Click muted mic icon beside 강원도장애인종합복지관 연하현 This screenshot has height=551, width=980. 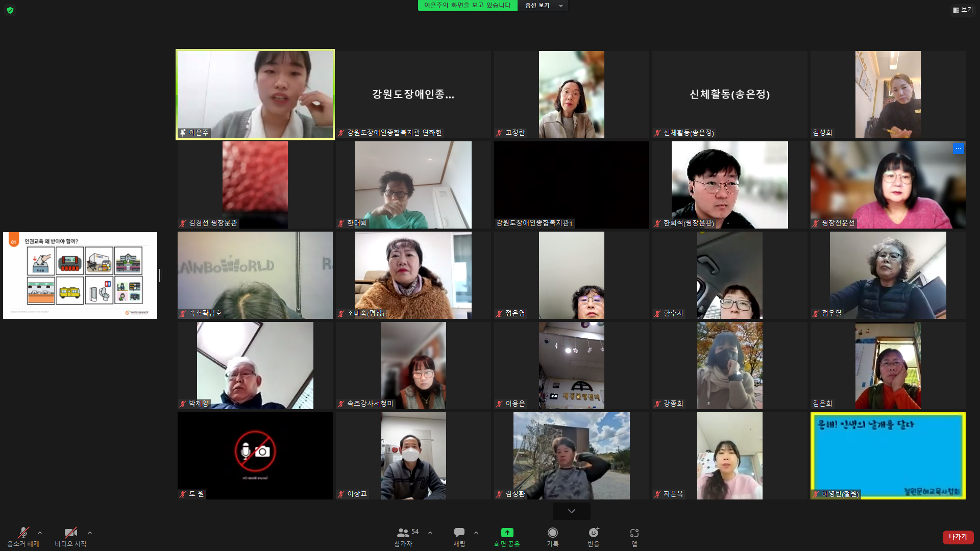pyautogui.click(x=341, y=133)
